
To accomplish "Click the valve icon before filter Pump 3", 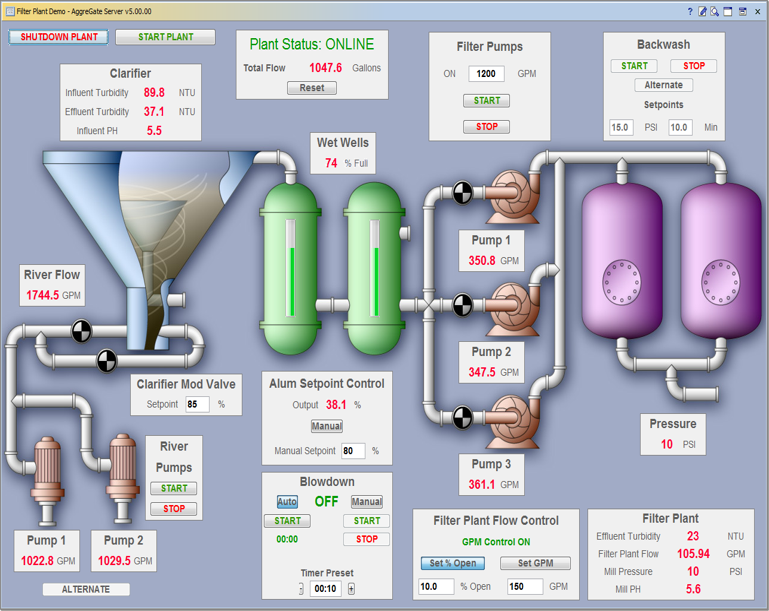I will 462,417.
